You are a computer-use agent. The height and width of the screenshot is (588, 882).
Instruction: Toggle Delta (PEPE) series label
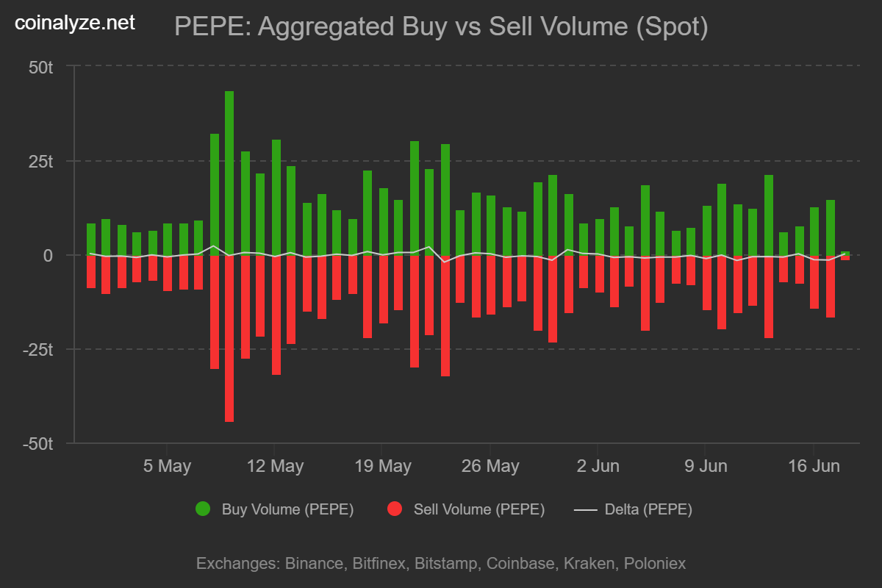[x=648, y=509]
